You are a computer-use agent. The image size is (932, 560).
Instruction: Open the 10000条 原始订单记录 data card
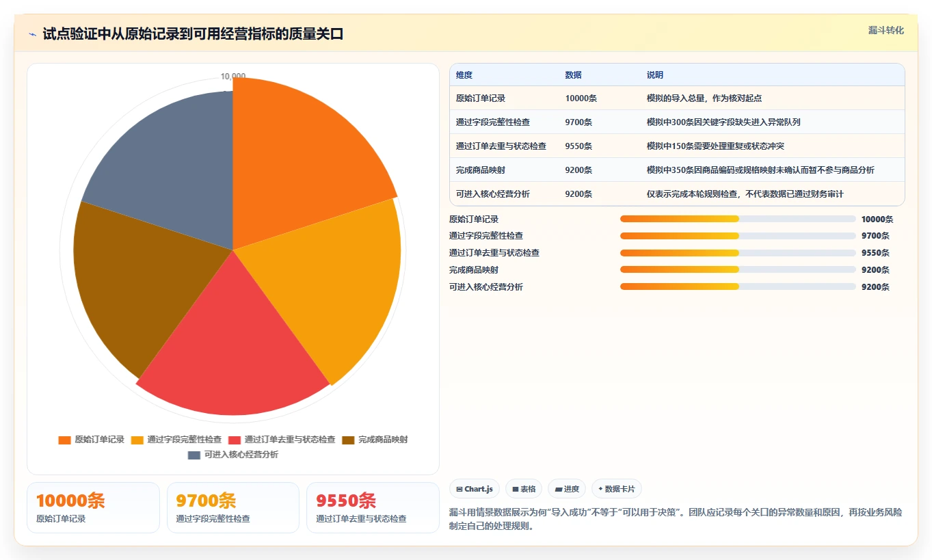(x=93, y=507)
